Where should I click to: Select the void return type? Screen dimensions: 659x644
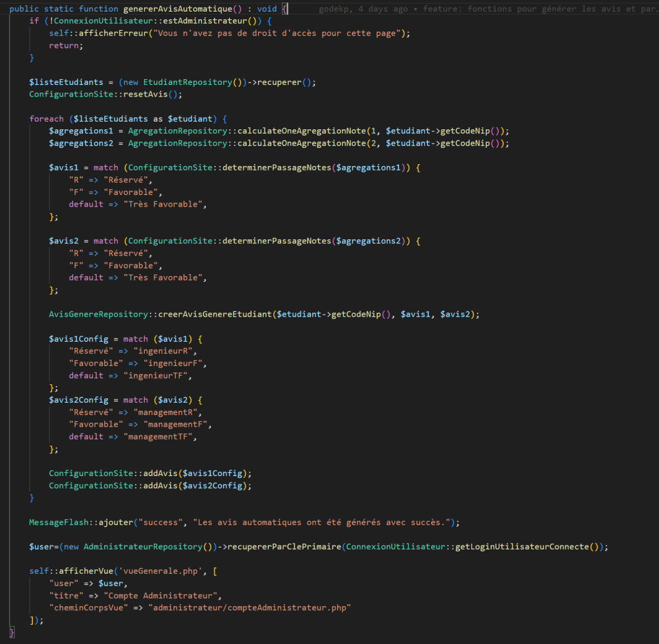pos(267,9)
